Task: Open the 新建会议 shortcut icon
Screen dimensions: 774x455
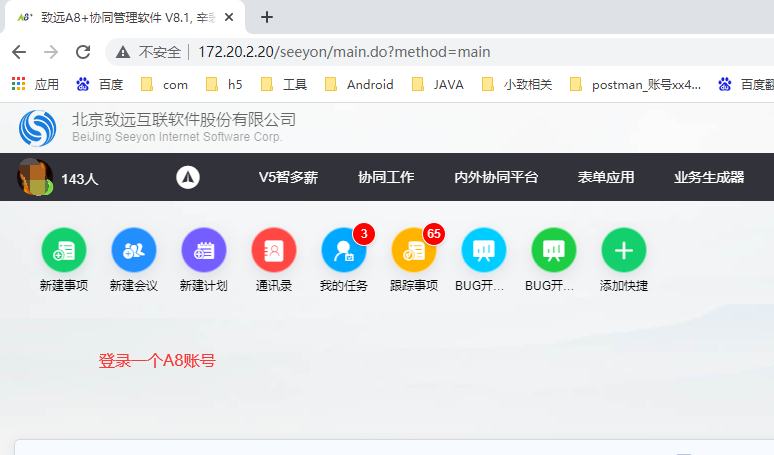Action: point(134,250)
